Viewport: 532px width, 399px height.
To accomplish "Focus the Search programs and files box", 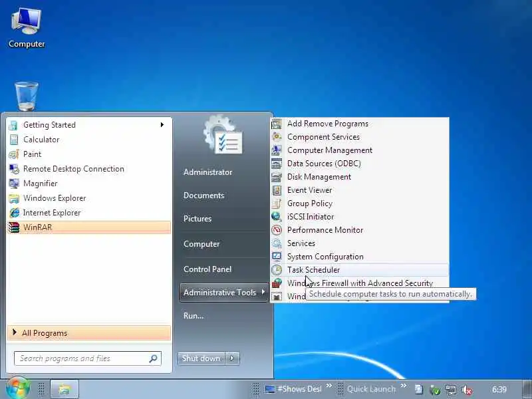I will pyautogui.click(x=88, y=358).
